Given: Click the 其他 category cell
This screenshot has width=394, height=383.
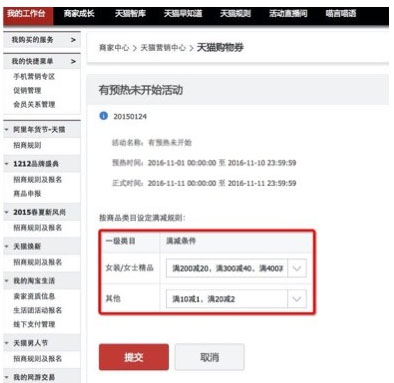Looking at the screenshot, I should 113,298.
